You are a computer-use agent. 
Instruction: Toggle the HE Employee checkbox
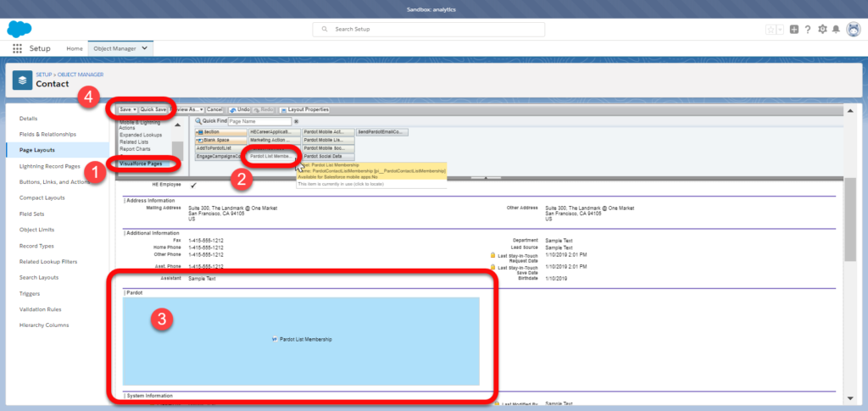tap(193, 186)
